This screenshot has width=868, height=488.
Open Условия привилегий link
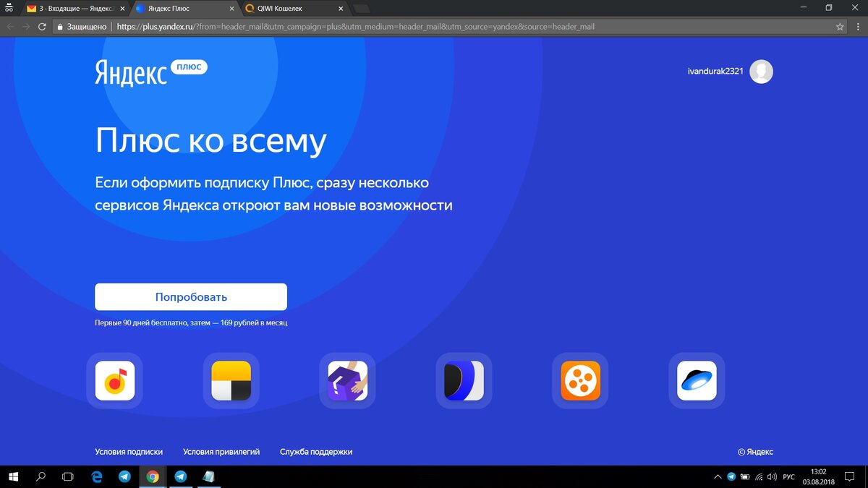click(x=221, y=452)
